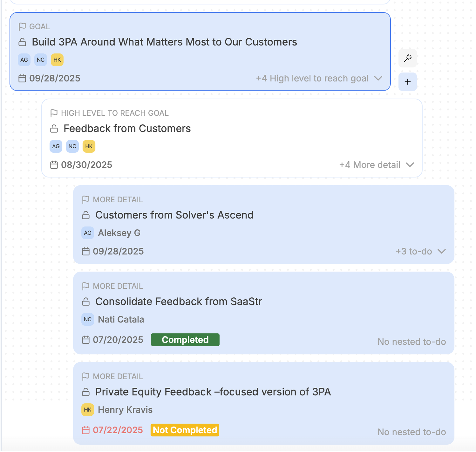Click the due date 08/30/2025
This screenshot has width=476, height=452.
click(x=86, y=165)
